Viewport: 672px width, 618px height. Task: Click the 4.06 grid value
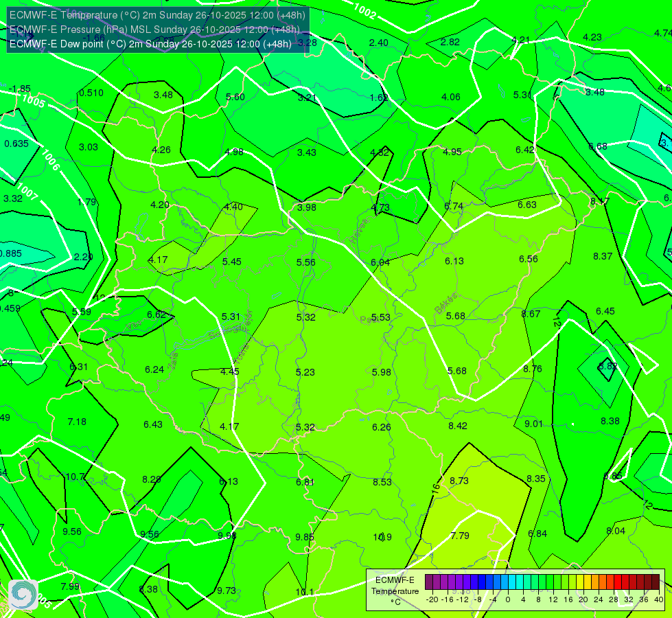(x=451, y=97)
